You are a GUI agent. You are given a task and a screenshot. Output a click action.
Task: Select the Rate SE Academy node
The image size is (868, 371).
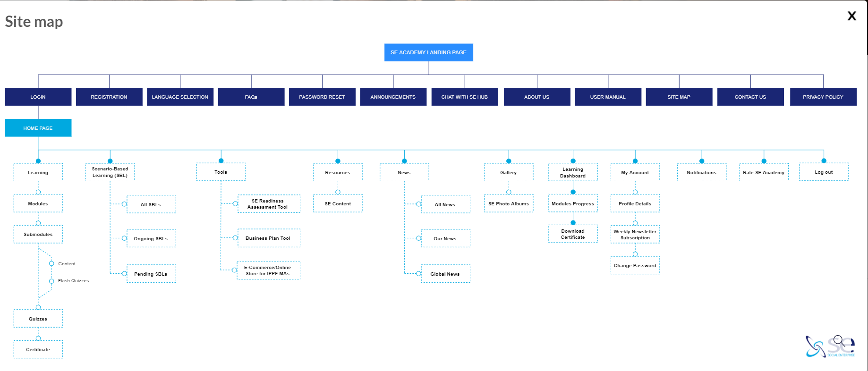point(764,172)
